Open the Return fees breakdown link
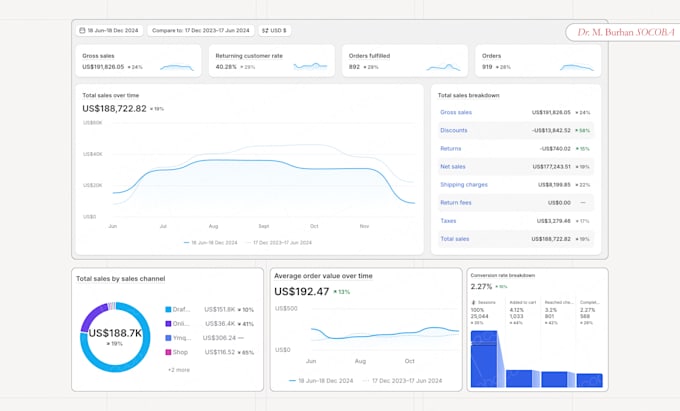This screenshot has height=411, width=680. [x=456, y=202]
